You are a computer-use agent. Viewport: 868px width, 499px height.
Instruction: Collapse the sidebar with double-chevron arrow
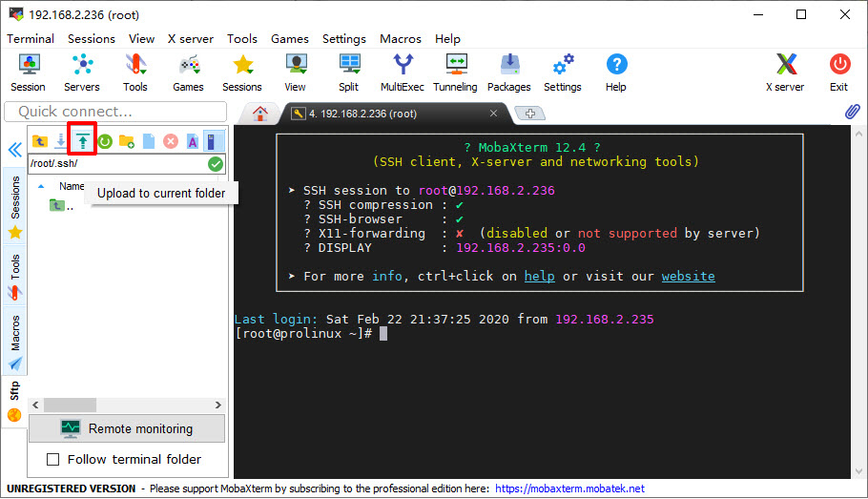tap(14, 150)
